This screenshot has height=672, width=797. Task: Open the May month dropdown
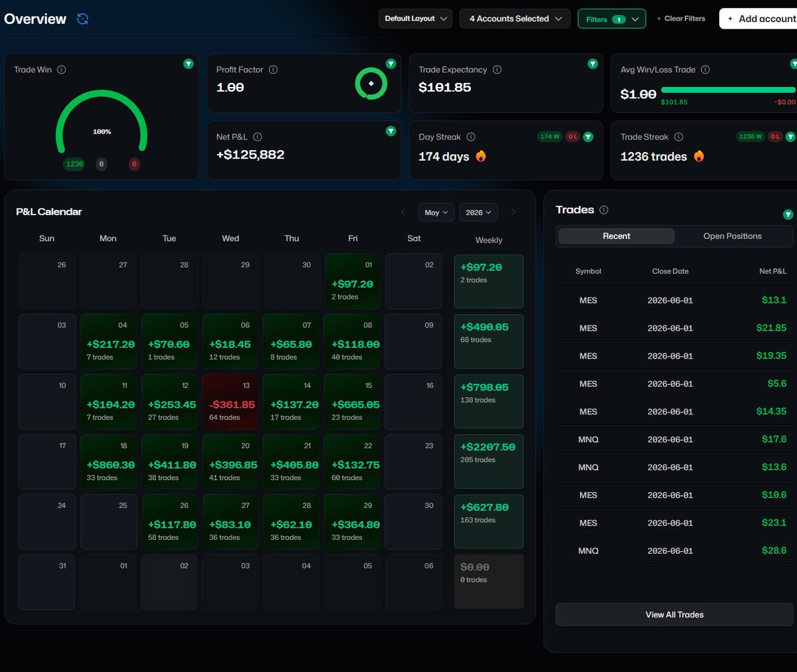point(436,212)
